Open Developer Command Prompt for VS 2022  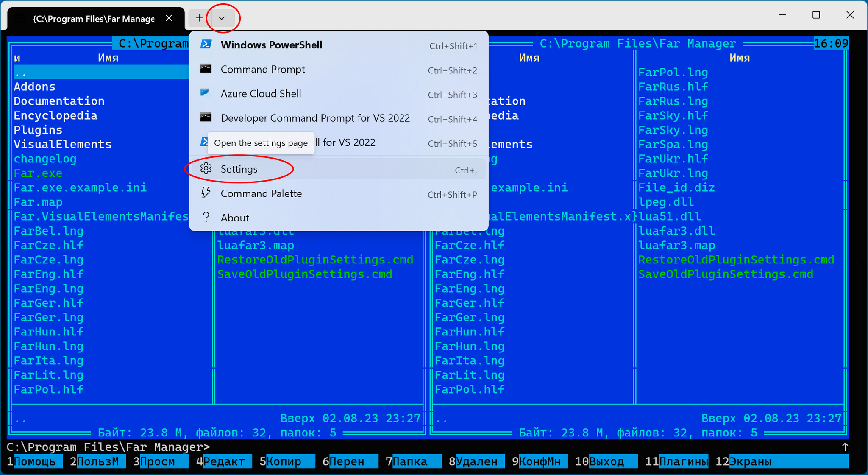pos(339,118)
